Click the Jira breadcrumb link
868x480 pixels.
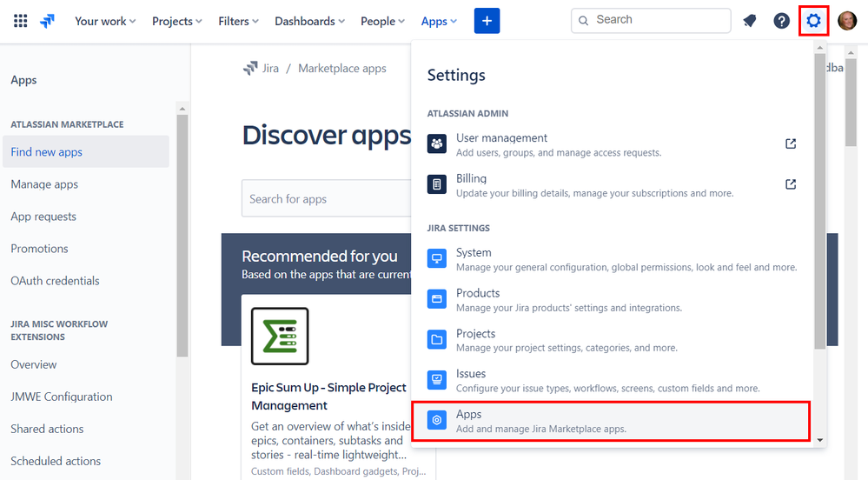point(270,68)
